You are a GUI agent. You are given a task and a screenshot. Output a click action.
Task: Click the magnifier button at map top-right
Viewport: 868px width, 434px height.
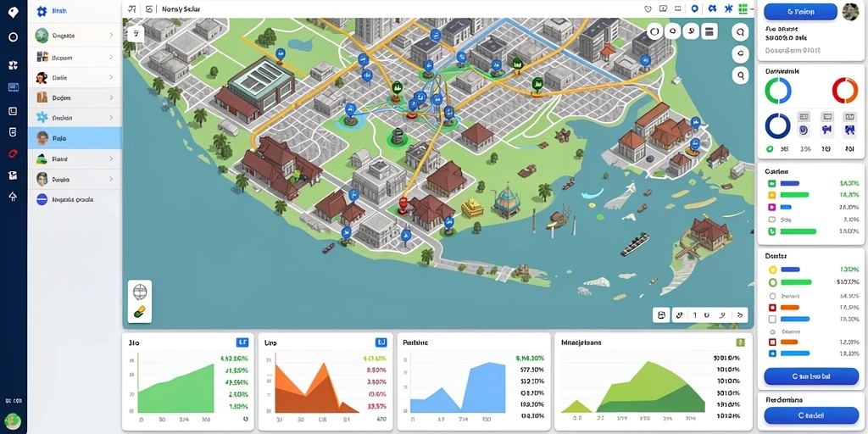pyautogui.click(x=740, y=75)
